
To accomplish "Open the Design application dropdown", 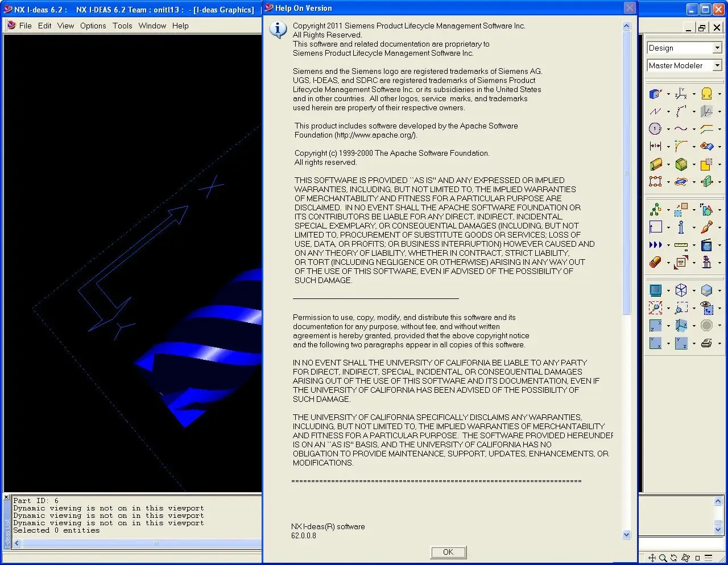I will [x=717, y=48].
